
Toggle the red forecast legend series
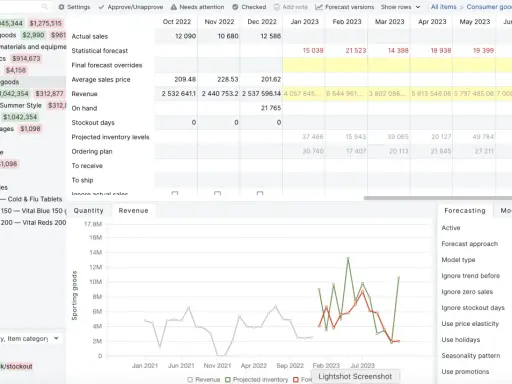pyautogui.click(x=302, y=379)
